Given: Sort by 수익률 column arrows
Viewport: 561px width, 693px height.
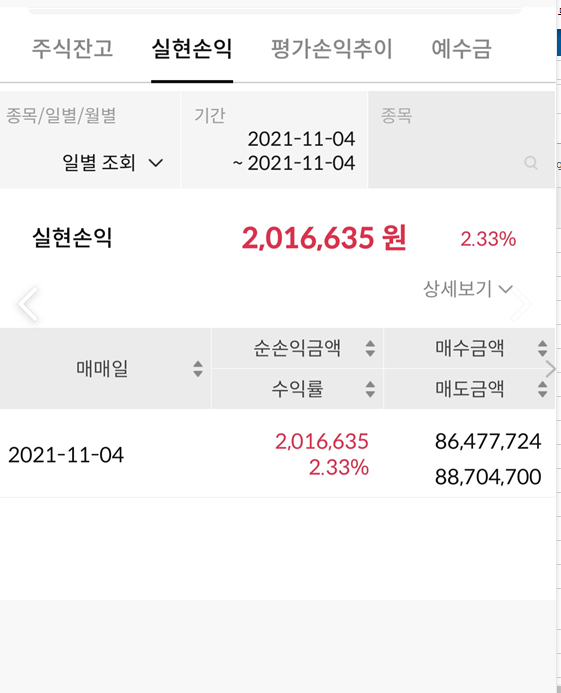Looking at the screenshot, I should 370,389.
